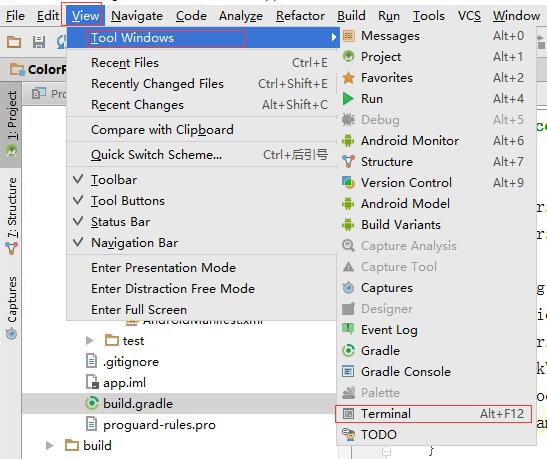Open the View menu
Viewport: 547px width, 459px height.
point(85,16)
